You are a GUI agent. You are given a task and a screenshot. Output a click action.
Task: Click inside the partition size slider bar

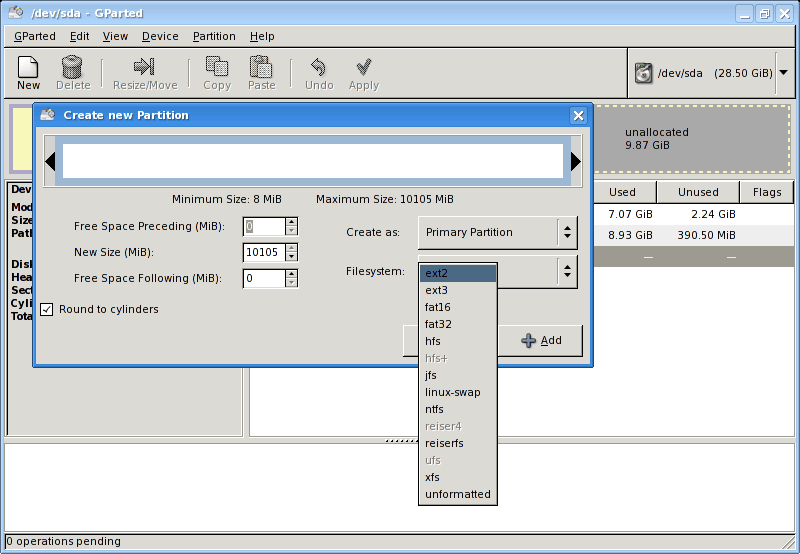(312, 161)
